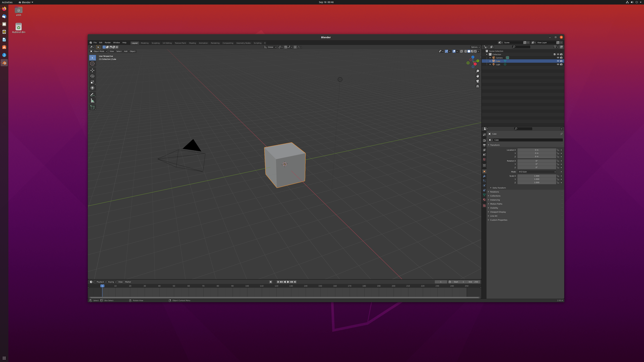
Task: Open the Material properties tab
Action: (484, 200)
